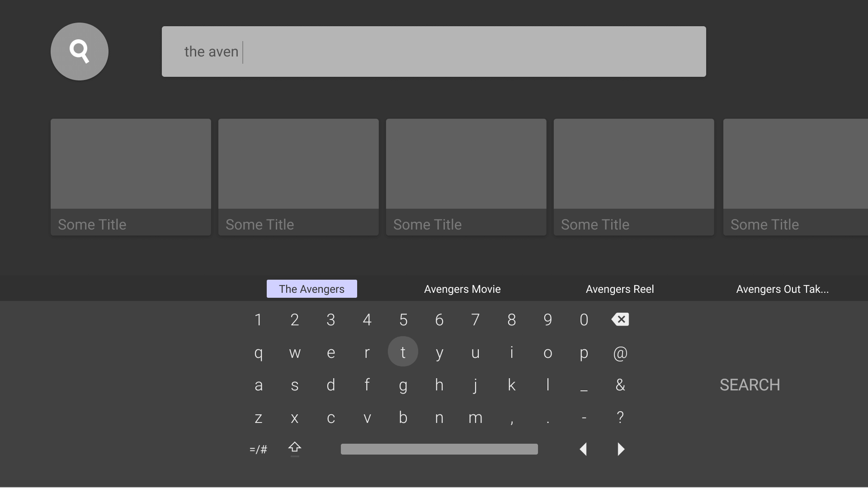Tap the letter d key
The height and width of the screenshot is (488, 868).
[x=331, y=385]
